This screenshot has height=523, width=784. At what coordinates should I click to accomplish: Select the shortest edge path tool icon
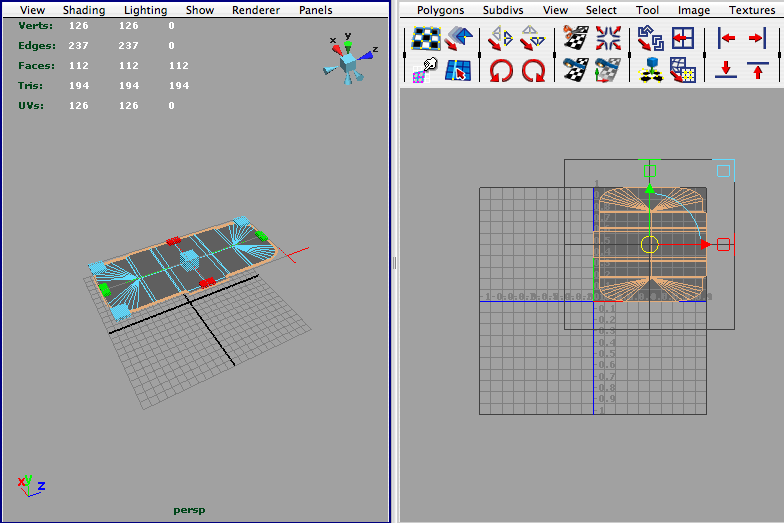458,70
